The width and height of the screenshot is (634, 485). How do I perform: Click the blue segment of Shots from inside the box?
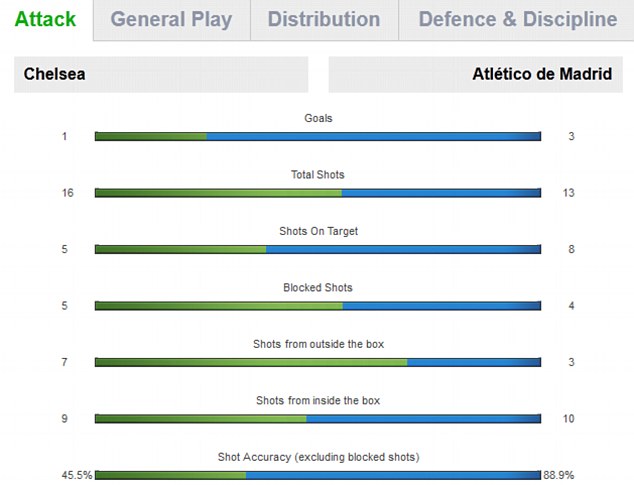click(423, 419)
